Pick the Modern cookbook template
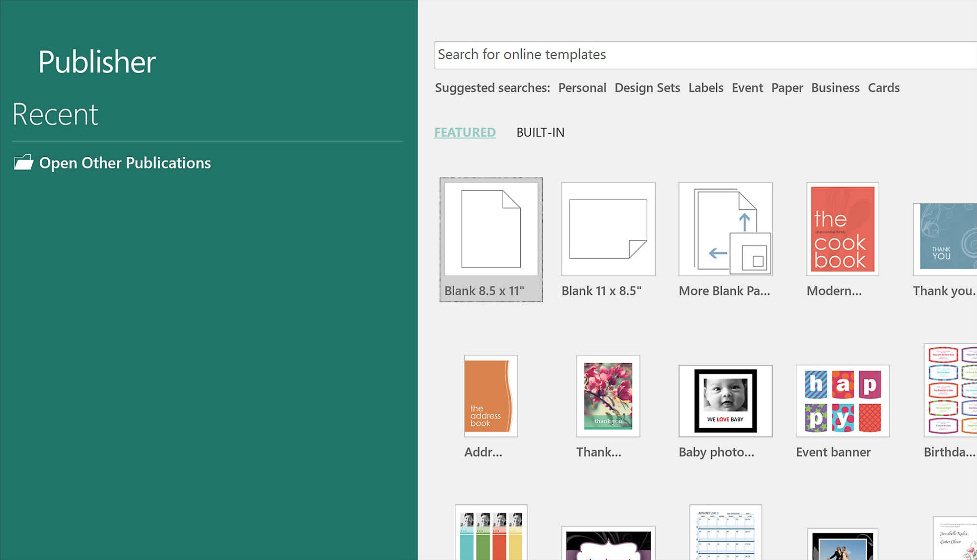Image resolution: width=977 pixels, height=560 pixels. [842, 229]
